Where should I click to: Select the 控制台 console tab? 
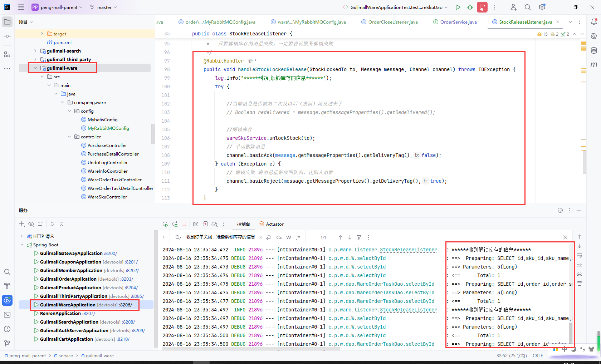pyautogui.click(x=243, y=224)
